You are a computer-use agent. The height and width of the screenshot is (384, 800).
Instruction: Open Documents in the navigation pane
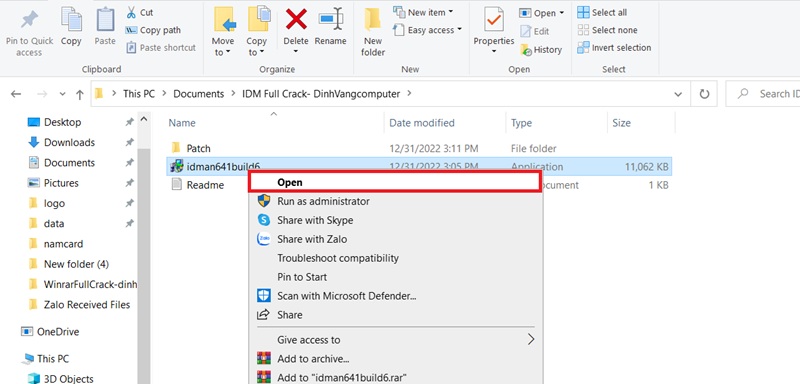point(69,163)
